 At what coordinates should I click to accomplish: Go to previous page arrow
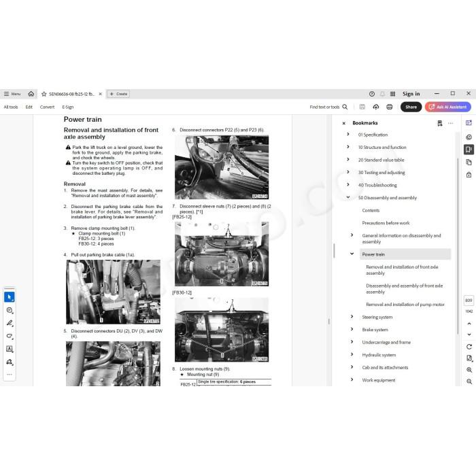point(469,324)
